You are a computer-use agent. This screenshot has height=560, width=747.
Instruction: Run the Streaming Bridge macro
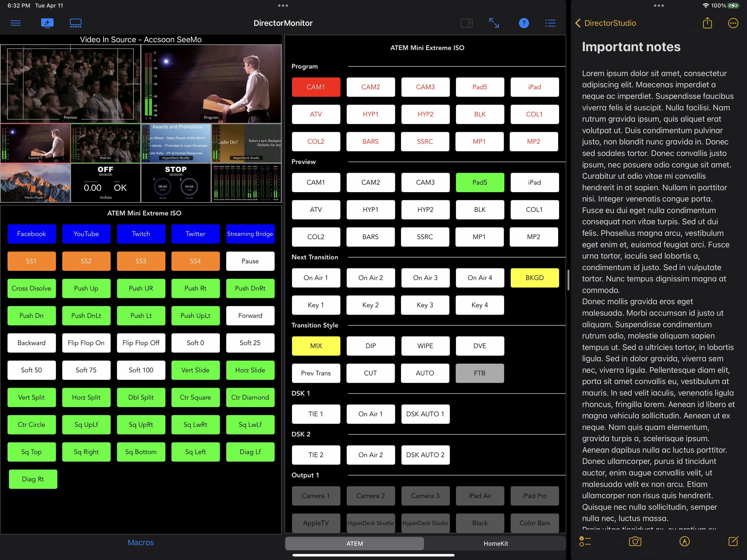click(250, 234)
